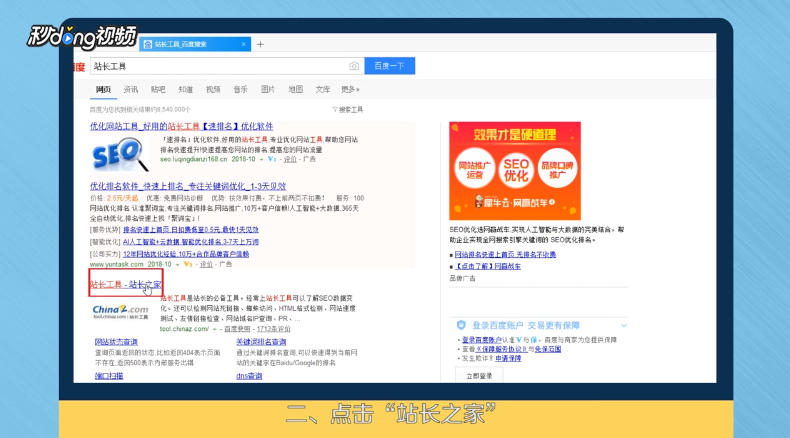Open the 搜索工具 filter option
Image resolution: width=790 pixels, height=438 pixels.
pyautogui.click(x=348, y=109)
